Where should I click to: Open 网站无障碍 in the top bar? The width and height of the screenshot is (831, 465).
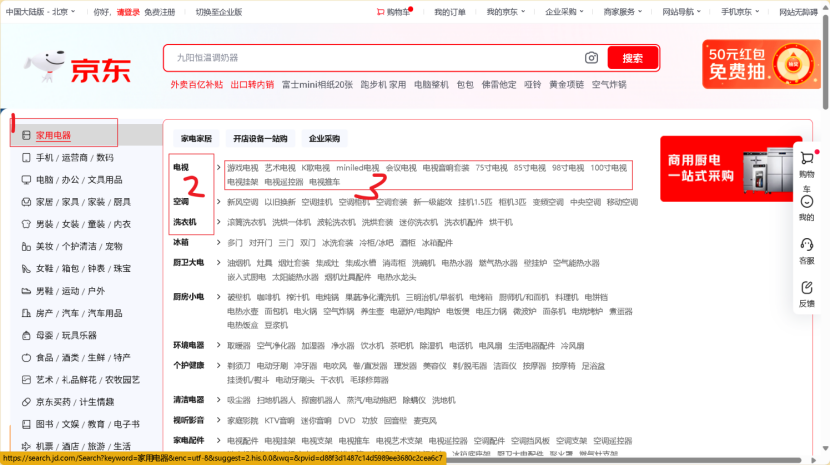point(799,12)
